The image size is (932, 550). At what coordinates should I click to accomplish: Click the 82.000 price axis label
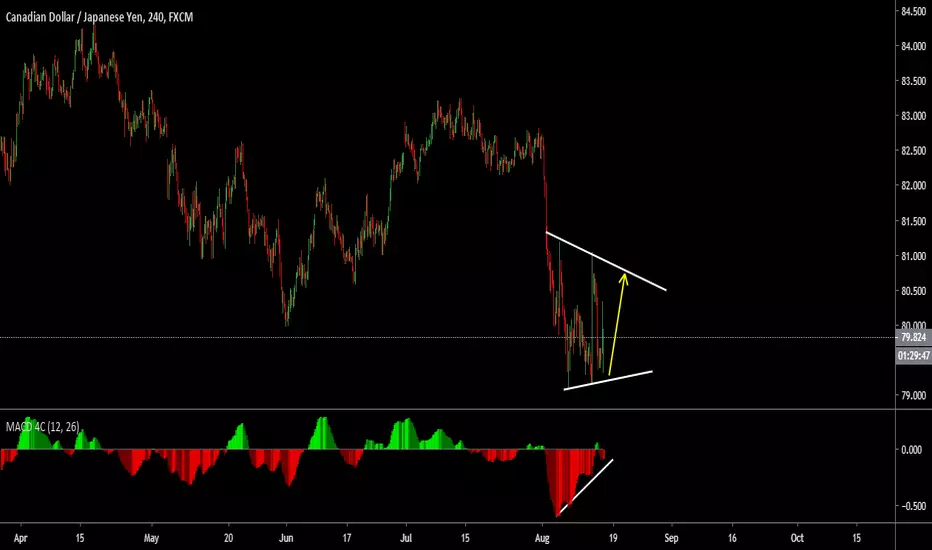pyautogui.click(x=914, y=186)
